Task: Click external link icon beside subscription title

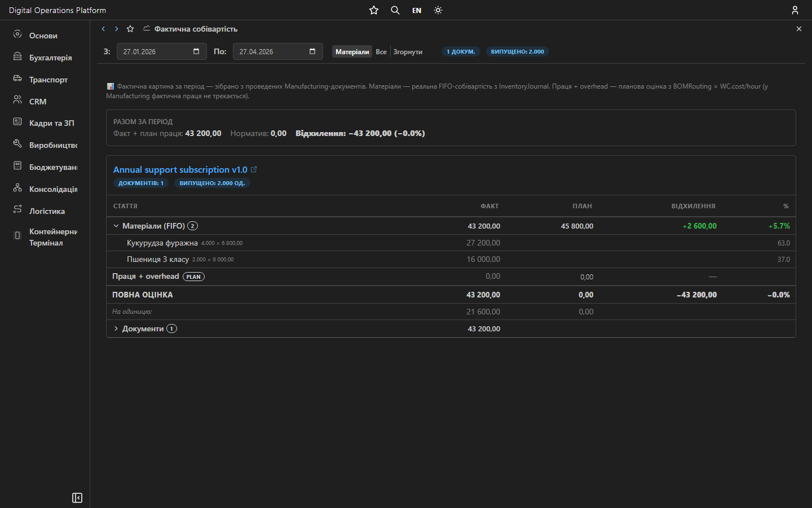Action: (x=254, y=169)
